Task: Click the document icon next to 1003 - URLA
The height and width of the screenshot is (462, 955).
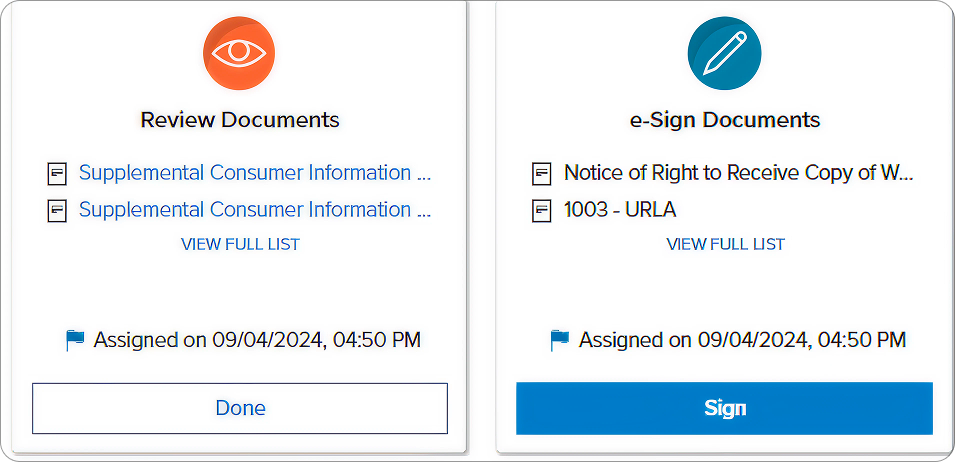Action: pos(543,211)
